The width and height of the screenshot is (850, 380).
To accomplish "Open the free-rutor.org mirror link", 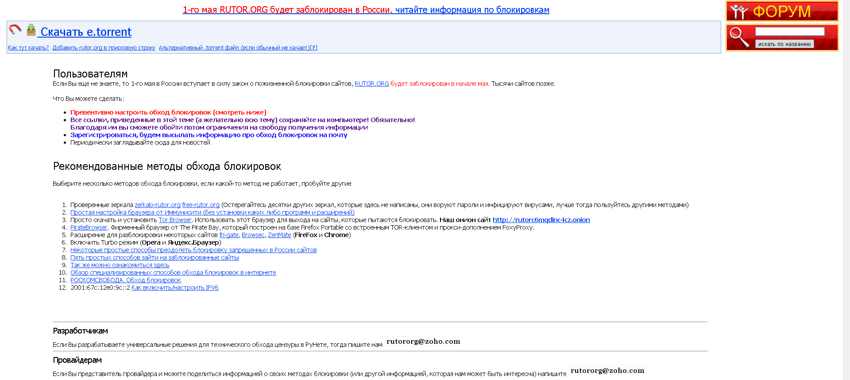I will 201,205.
